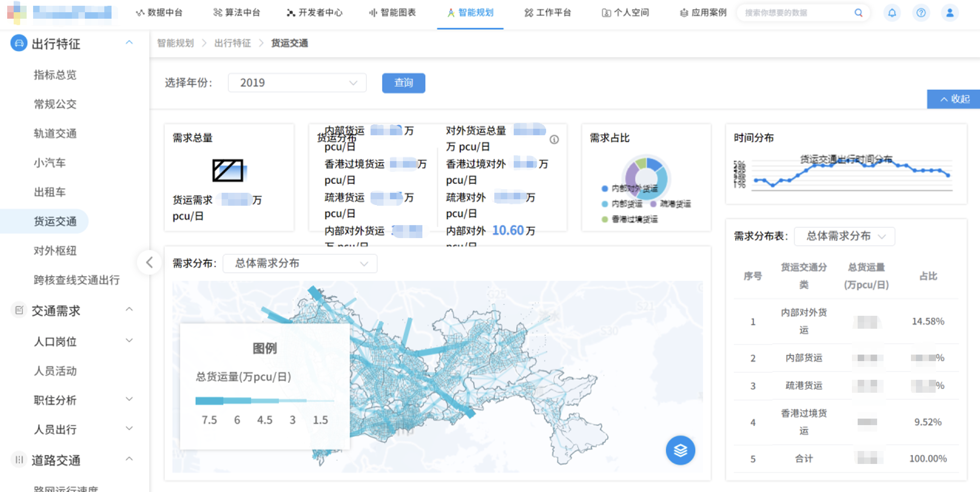Go to 出行特征 breadcrumb
The image size is (980, 492).
(x=233, y=44)
